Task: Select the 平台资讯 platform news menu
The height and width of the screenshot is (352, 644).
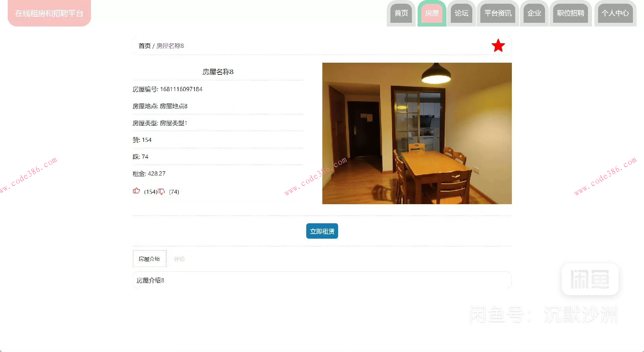Action: 498,13
